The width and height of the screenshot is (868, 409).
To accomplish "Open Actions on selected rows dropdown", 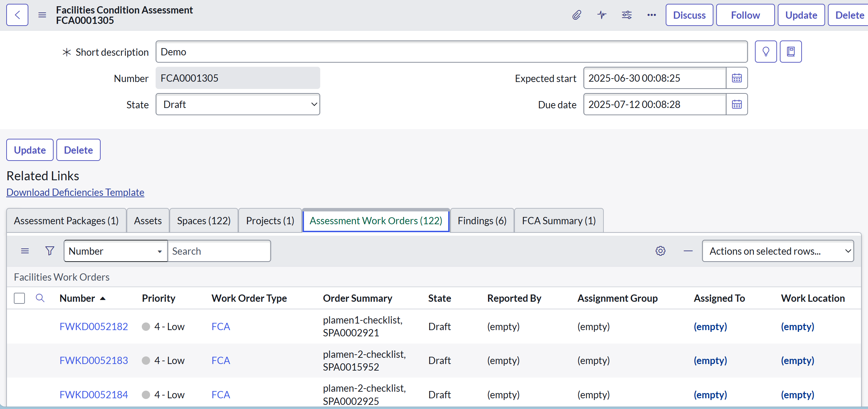I will click(x=778, y=251).
